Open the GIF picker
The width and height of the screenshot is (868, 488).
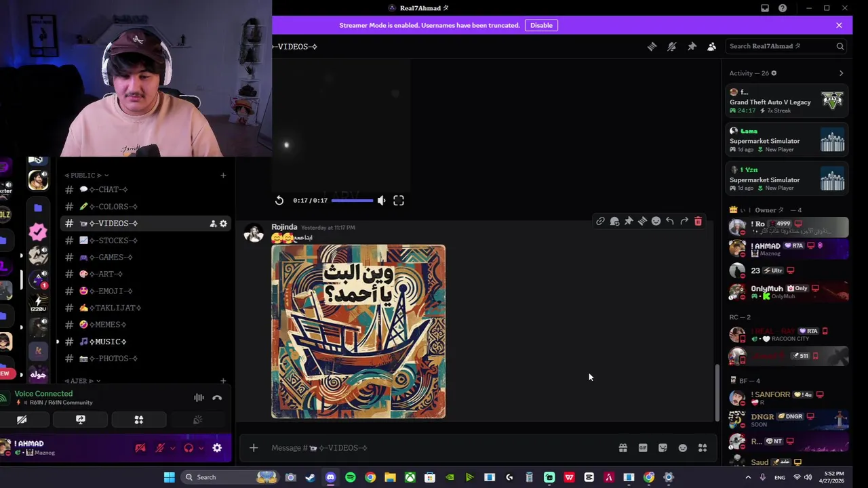tap(643, 448)
